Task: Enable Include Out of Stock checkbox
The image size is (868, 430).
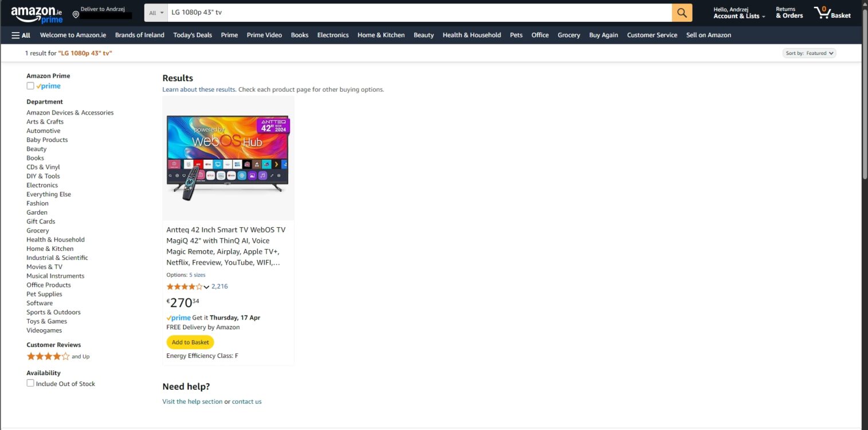Action: pos(30,383)
